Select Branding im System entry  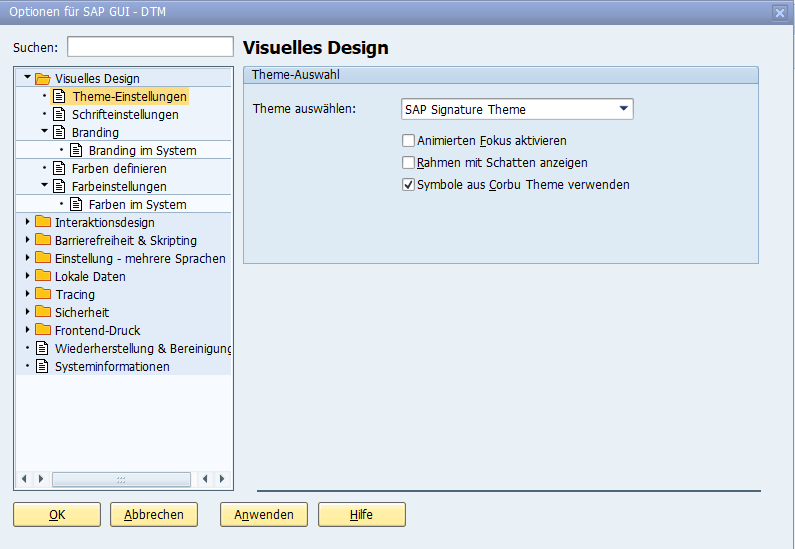142,151
